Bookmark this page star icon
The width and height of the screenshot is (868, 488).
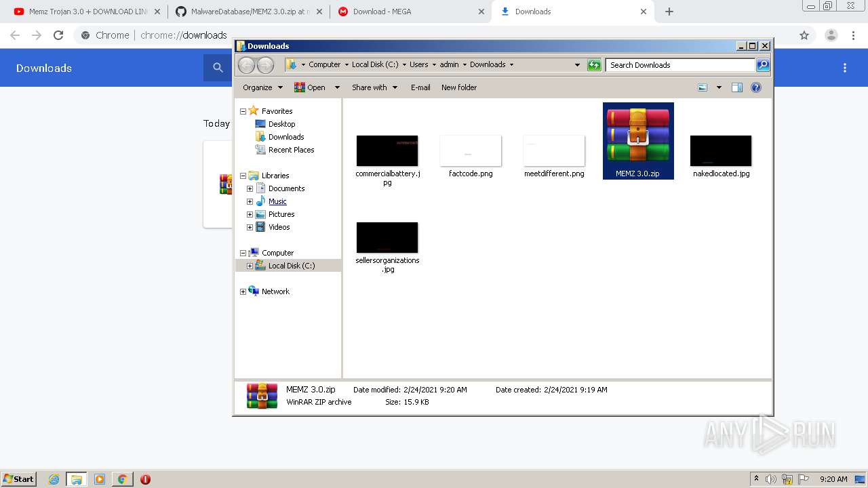click(x=804, y=35)
